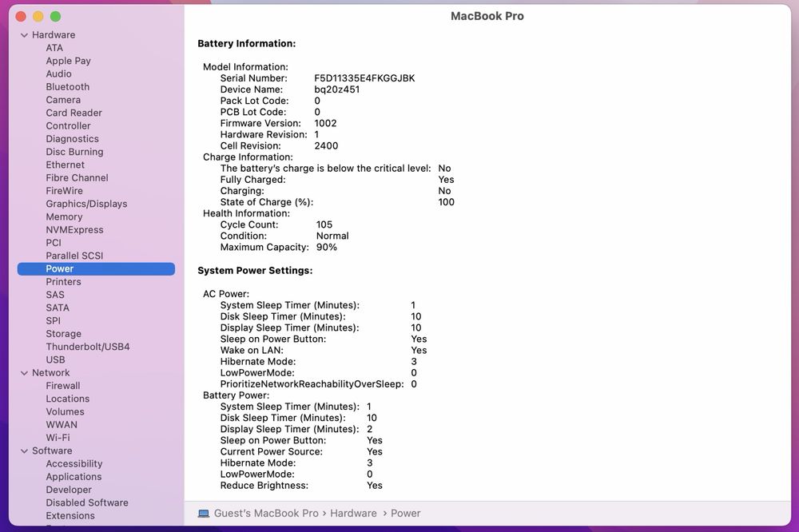Viewport: 799px width, 532px height.
Task: Click Guest's MacBook Pro in path bar
Action: tap(266, 513)
